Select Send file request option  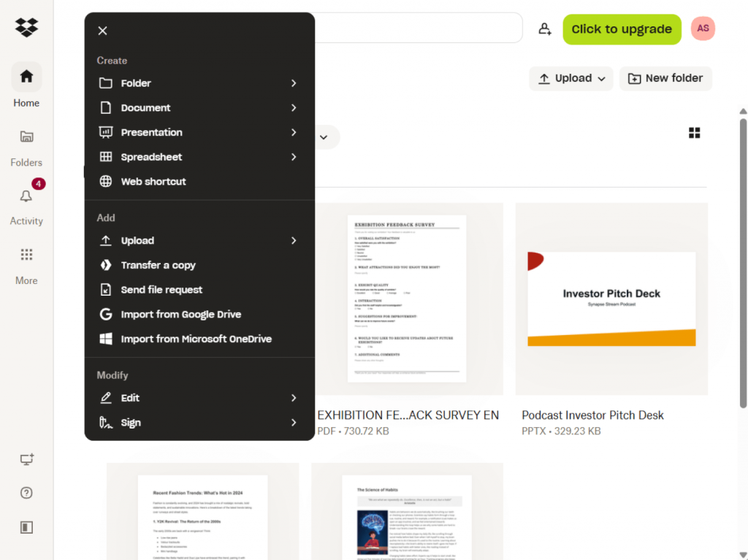click(161, 290)
